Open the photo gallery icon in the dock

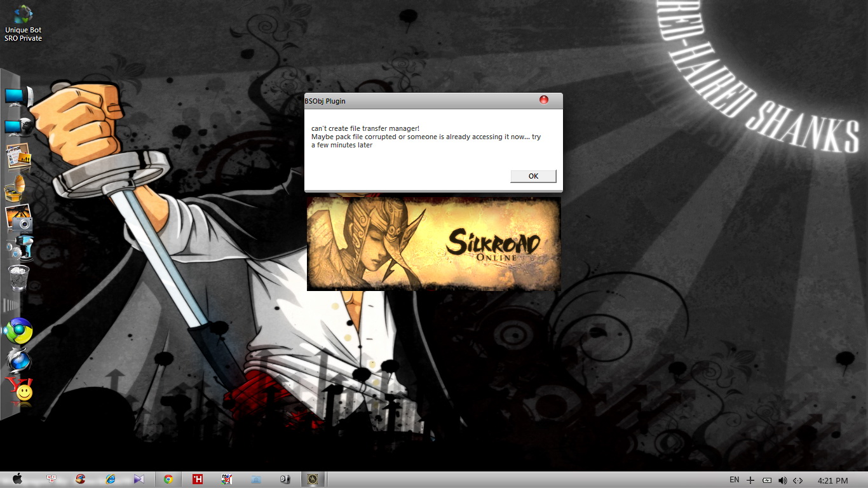(18, 156)
